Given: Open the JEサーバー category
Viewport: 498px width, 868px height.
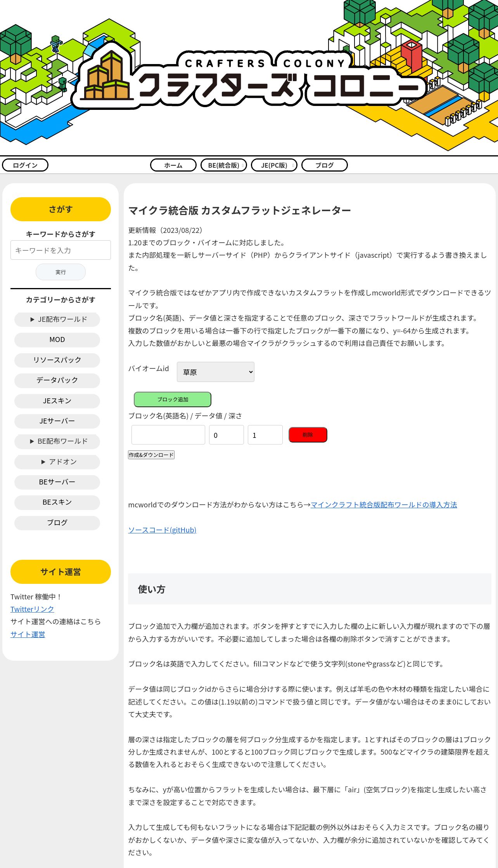Looking at the screenshot, I should pyautogui.click(x=57, y=421).
